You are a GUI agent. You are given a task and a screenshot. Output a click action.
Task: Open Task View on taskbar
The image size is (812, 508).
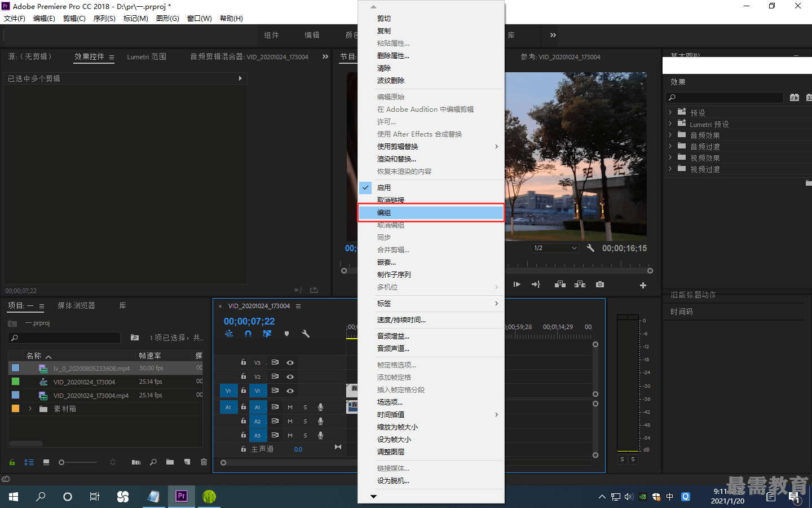click(95, 496)
